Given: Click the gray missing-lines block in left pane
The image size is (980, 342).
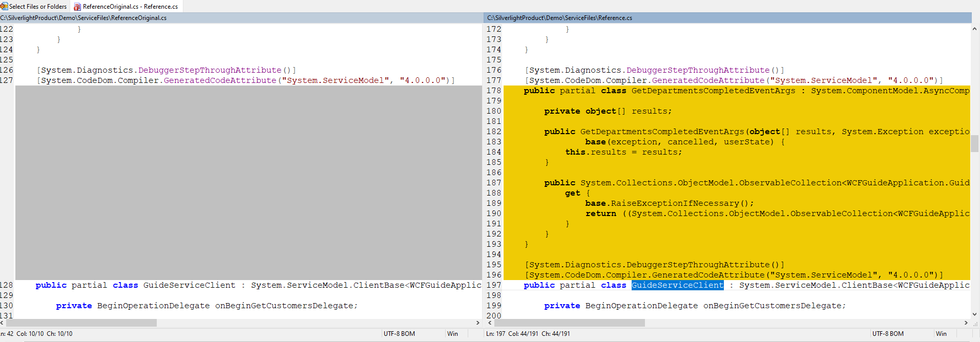Looking at the screenshot, I should click(248, 183).
